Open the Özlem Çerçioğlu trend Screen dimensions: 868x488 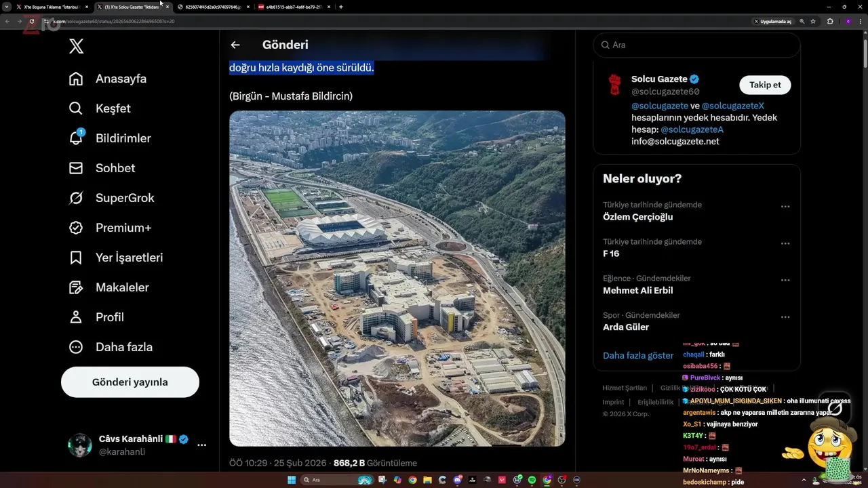[x=637, y=217]
